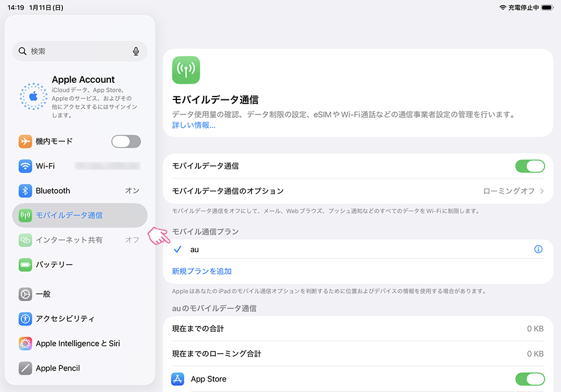
Task: Tap the microphone icon in search field
Action: pos(136,51)
